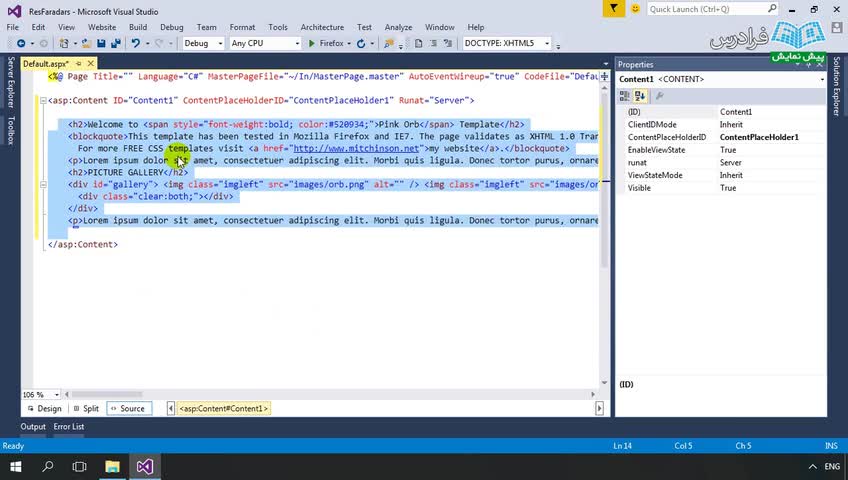Image resolution: width=848 pixels, height=480 pixels.
Task: Open File Explorer from the taskbar
Action: (112, 467)
